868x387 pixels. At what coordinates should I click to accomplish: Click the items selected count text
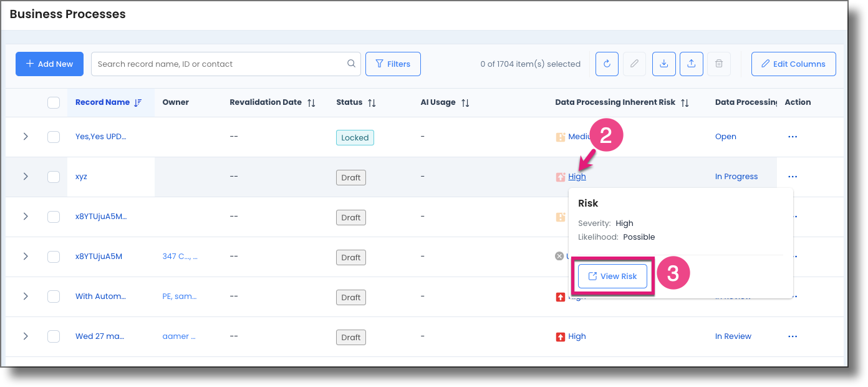tap(530, 64)
